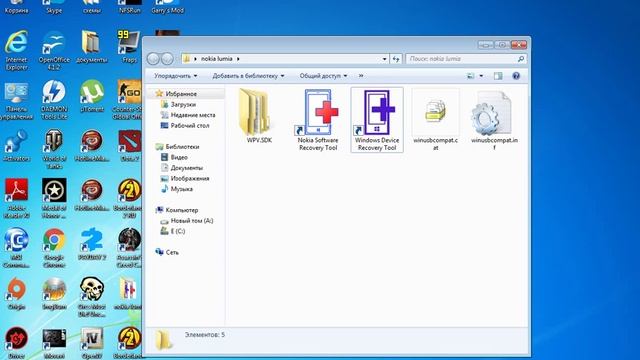Open the address bar history dropdown
This screenshot has width=640, height=360.
[x=384, y=59]
